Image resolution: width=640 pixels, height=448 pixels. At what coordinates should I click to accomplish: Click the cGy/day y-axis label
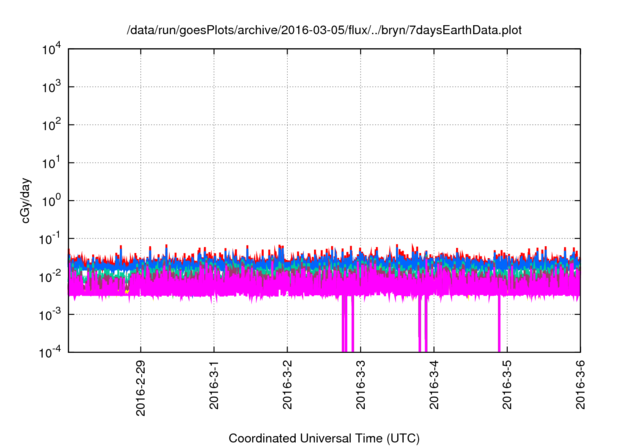click(x=25, y=200)
